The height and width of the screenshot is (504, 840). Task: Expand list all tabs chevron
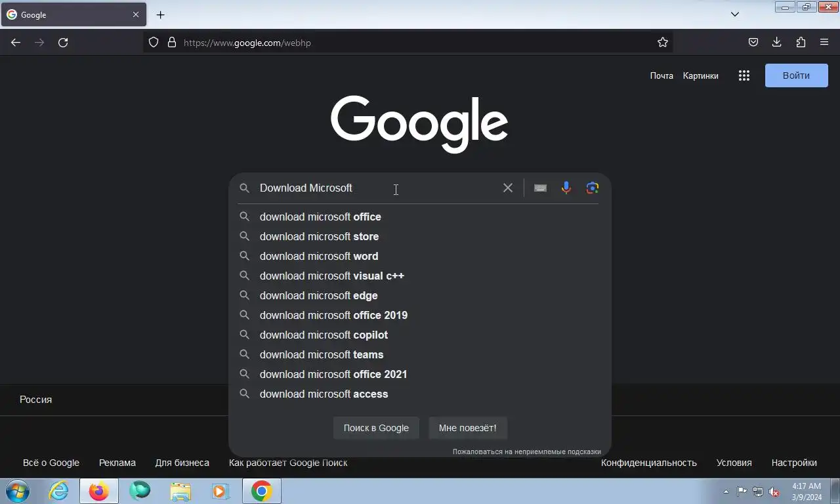click(735, 14)
